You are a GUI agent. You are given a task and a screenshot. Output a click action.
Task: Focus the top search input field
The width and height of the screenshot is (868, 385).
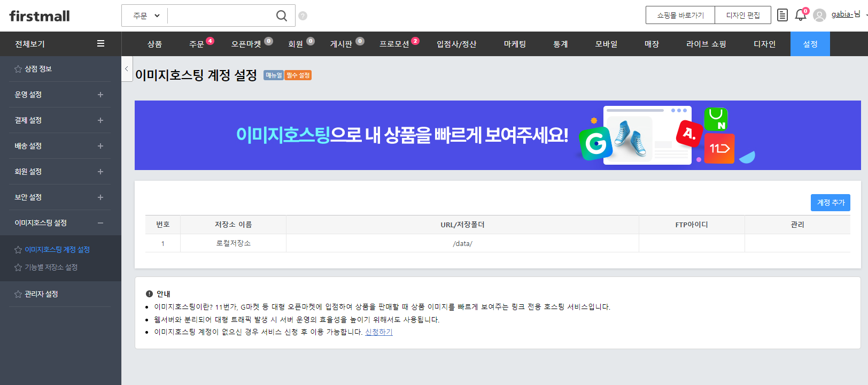[x=219, y=16]
